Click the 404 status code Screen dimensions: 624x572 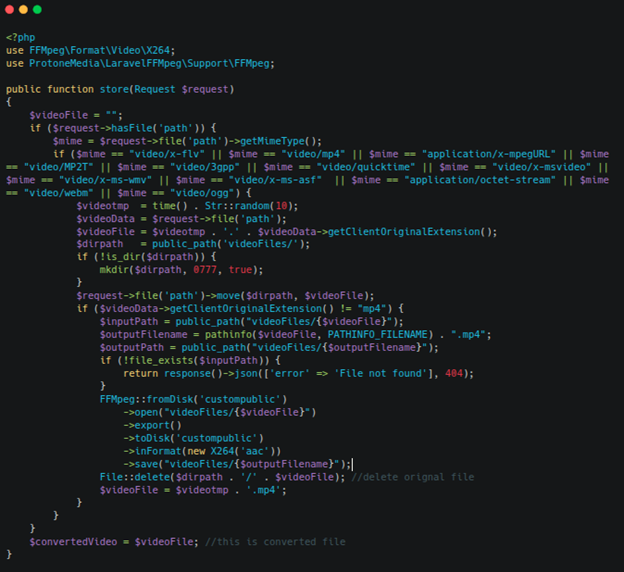pos(452,373)
